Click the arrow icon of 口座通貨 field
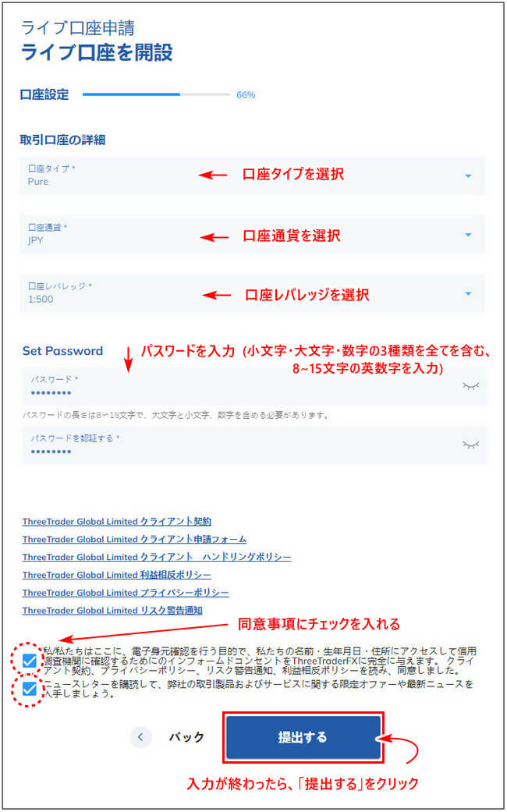 pyautogui.click(x=468, y=235)
